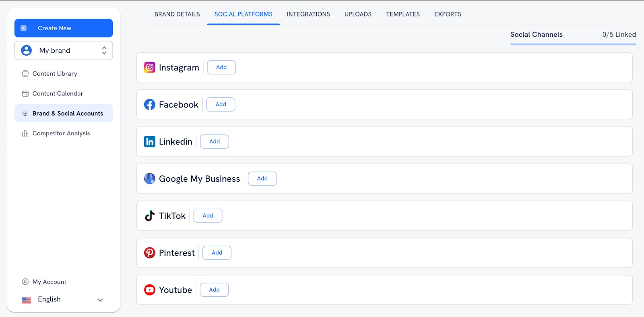This screenshot has height=317, width=644.
Task: Expand the English language dropdown
Action: 100,300
